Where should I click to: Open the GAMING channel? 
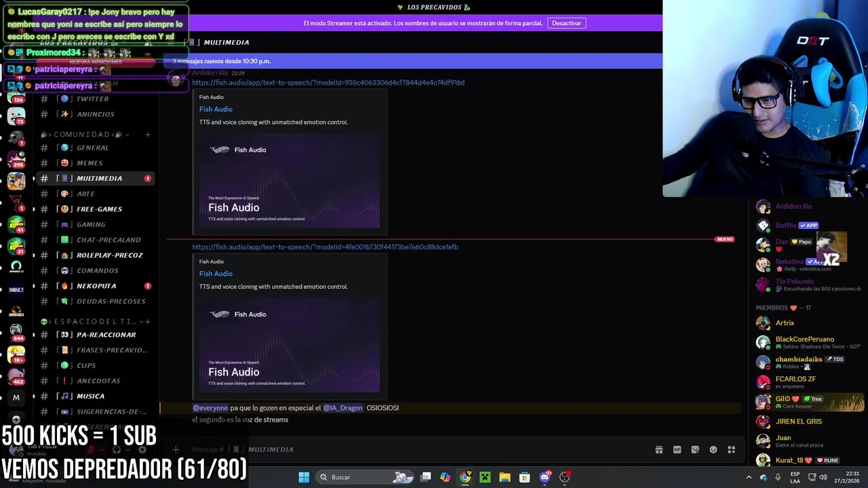coord(95,224)
